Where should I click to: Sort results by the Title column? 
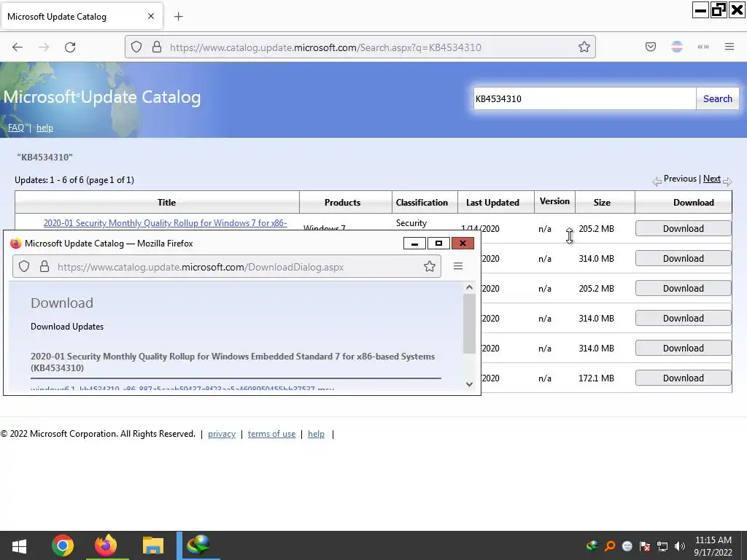pyautogui.click(x=166, y=203)
